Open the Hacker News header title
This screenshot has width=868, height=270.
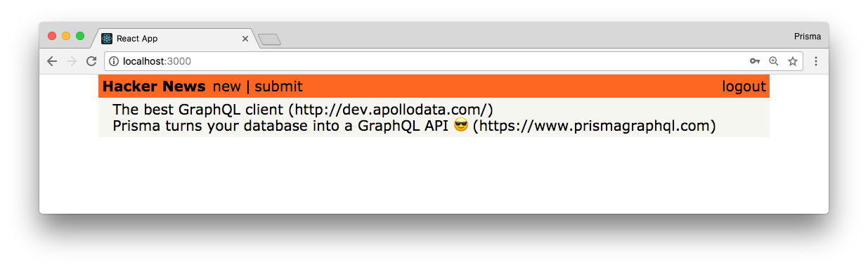tap(154, 86)
